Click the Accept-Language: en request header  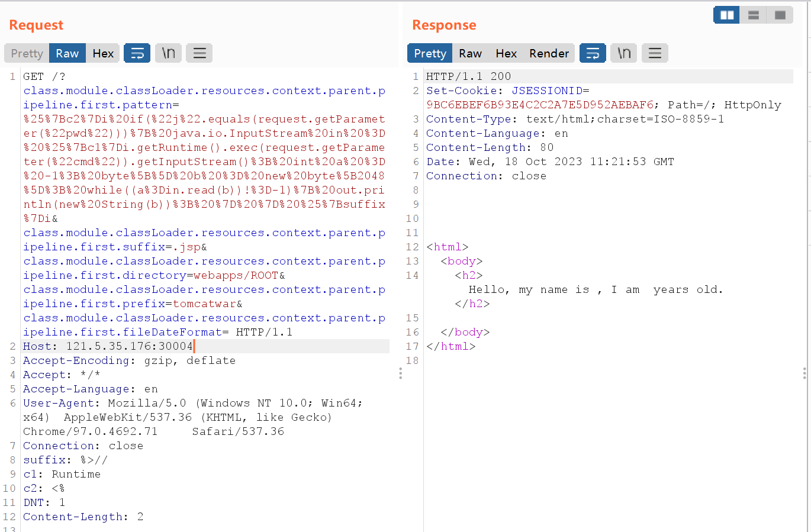pos(91,389)
